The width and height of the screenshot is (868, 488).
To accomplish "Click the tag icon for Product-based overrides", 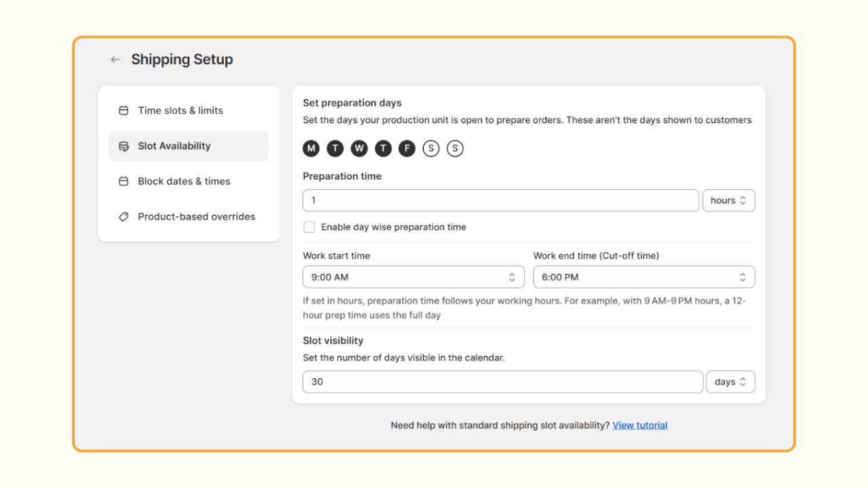I will pyautogui.click(x=123, y=217).
